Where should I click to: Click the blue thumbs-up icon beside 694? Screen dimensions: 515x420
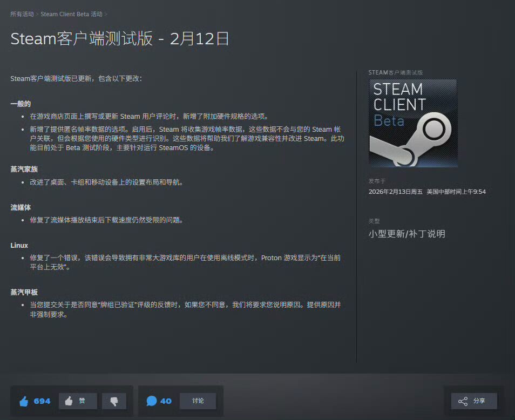click(24, 401)
